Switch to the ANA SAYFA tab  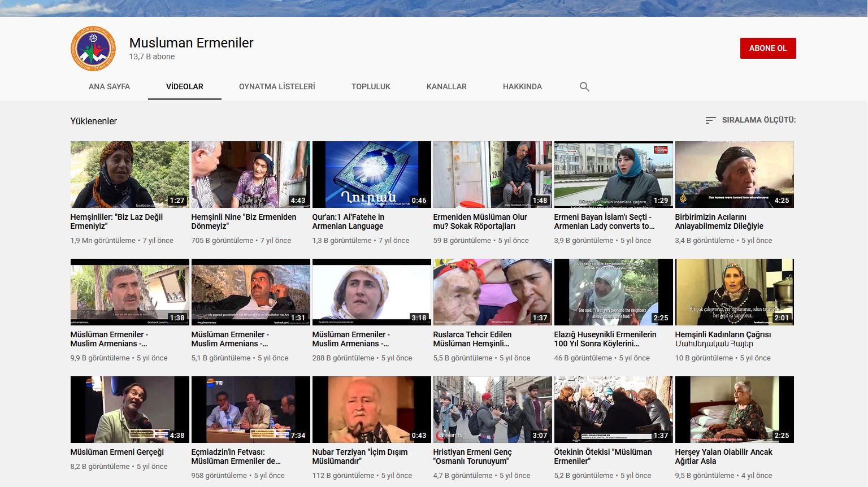(109, 86)
